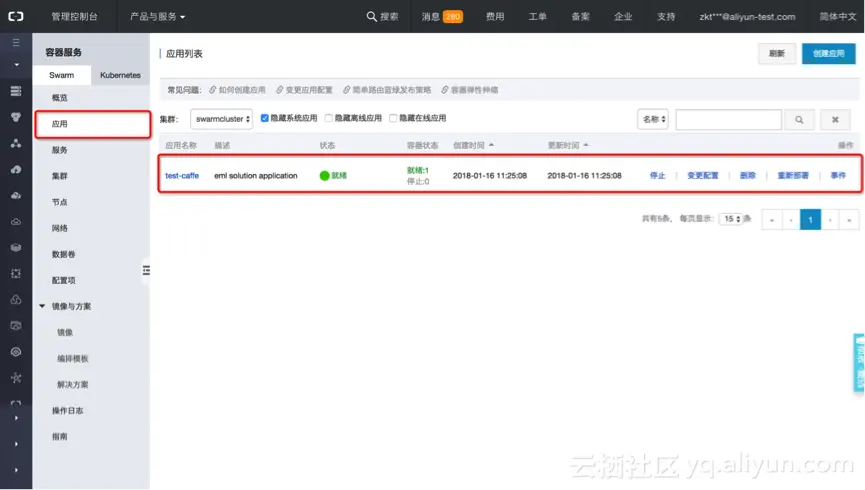This screenshot has width=865, height=490.
Task: Open the server stack icon in the dark rail
Action: coord(16,91)
